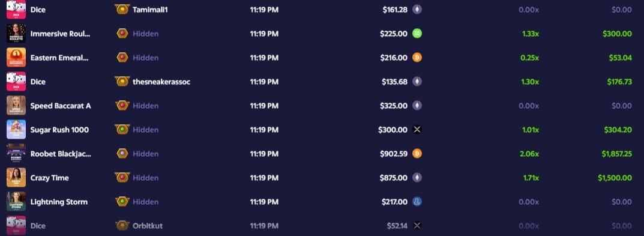644x236 pixels.
Task: Click the Crazy Time game icon
Action: [16, 178]
